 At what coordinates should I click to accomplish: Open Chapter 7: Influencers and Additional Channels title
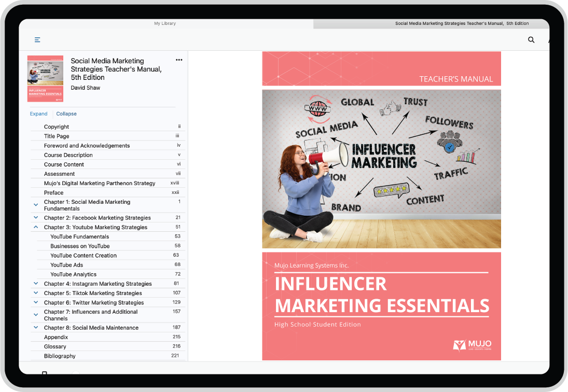[91, 315]
